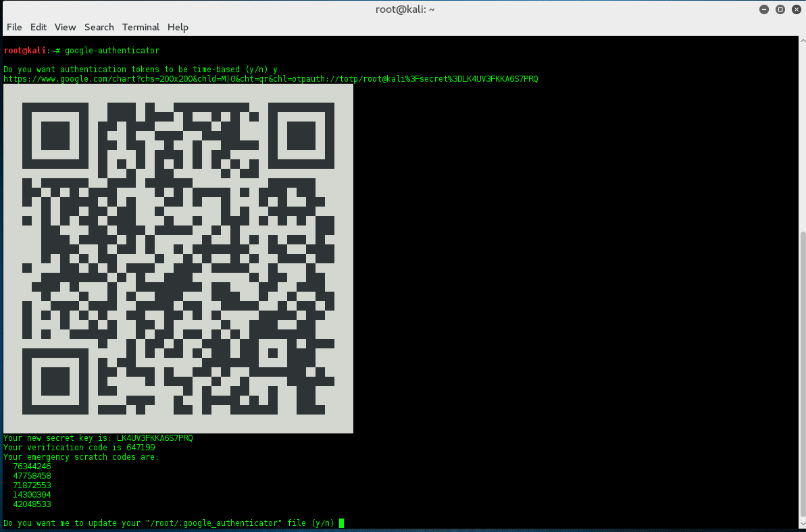Click the root@kali window title bar
Viewport: 806px width, 532px height.
pyautogui.click(x=403, y=9)
